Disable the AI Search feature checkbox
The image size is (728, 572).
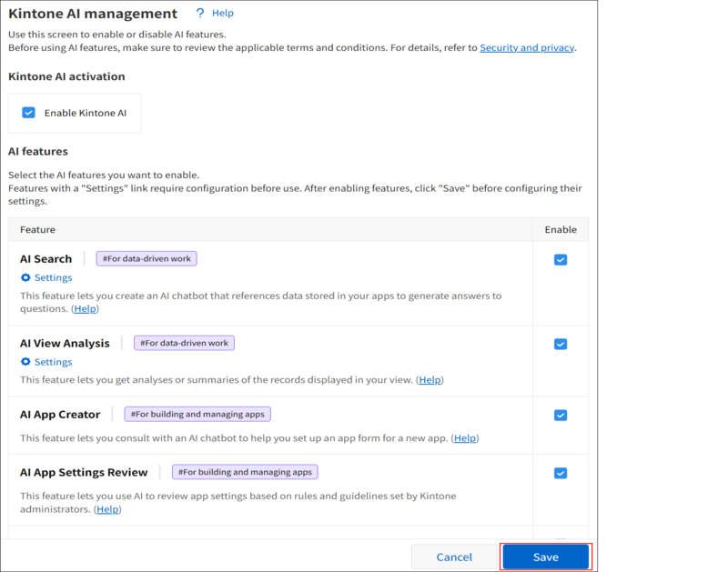[561, 260]
